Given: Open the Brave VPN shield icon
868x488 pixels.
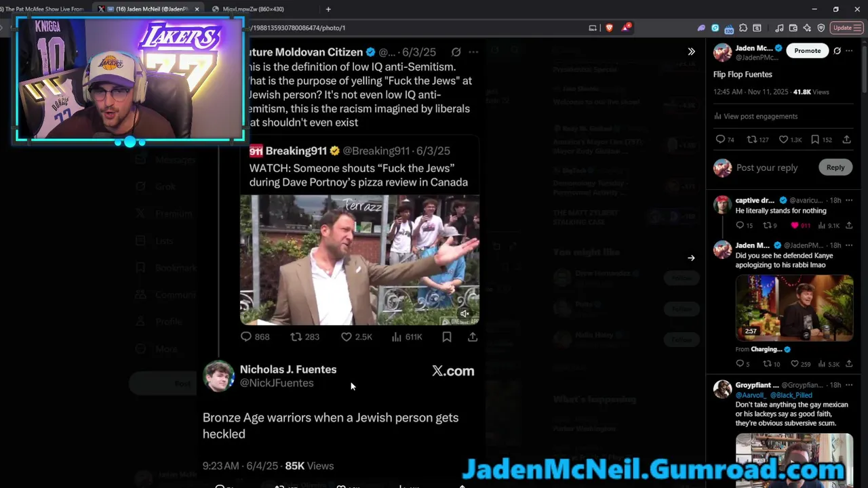Looking at the screenshot, I should tap(821, 28).
